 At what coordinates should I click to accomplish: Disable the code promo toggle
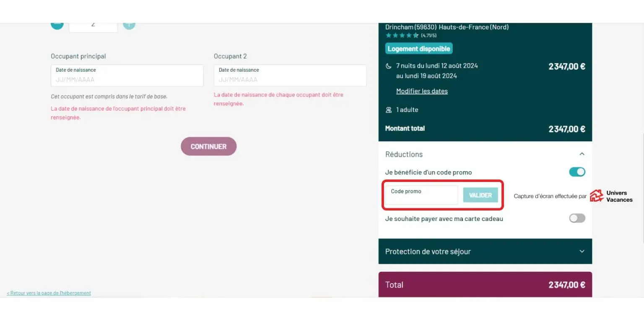point(577,172)
